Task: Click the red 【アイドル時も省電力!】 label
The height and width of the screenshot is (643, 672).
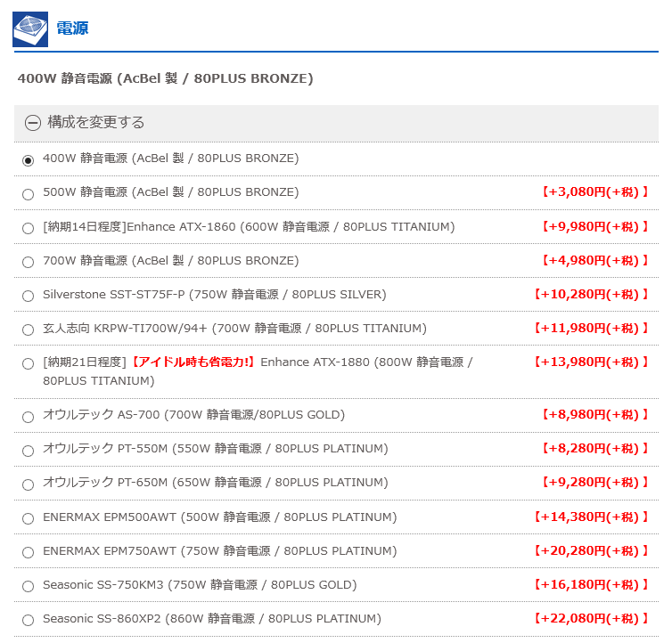Action: (x=193, y=362)
